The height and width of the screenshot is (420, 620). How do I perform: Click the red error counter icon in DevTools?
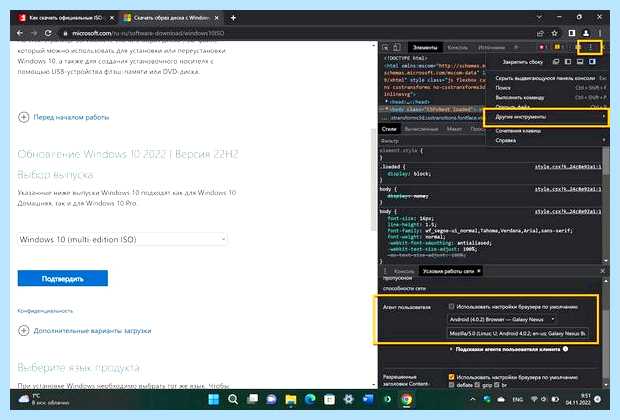[x=542, y=47]
